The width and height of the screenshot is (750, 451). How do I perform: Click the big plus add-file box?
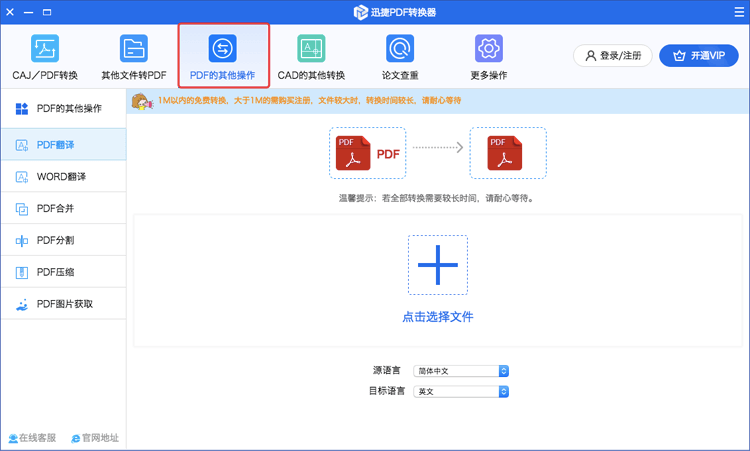tap(438, 265)
